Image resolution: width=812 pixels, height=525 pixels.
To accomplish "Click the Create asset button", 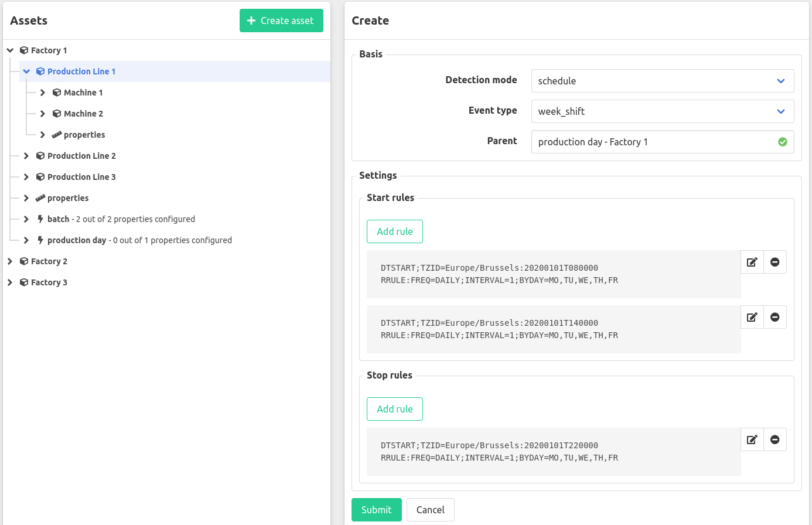I will [x=281, y=21].
